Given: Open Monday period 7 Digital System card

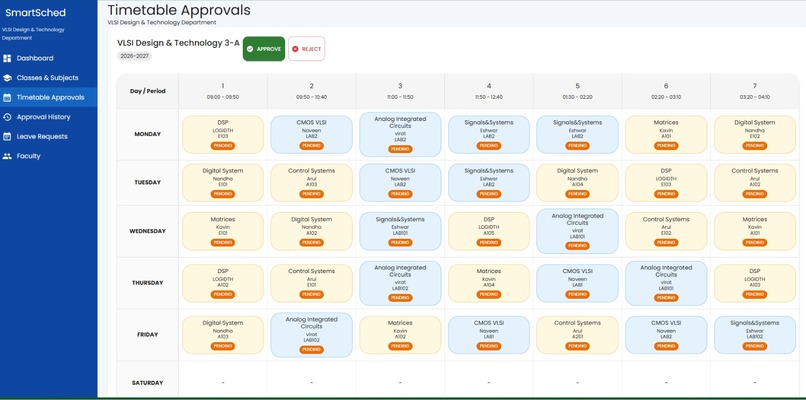Looking at the screenshot, I should [755, 134].
